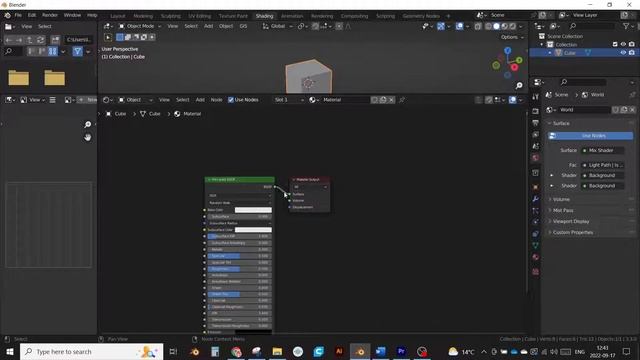Open the Particles properties tab

click(x=536, y=211)
